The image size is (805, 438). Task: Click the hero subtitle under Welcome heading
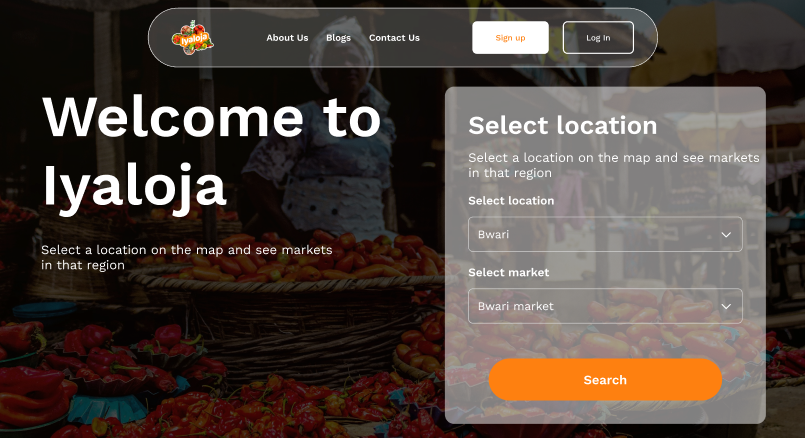click(x=187, y=257)
